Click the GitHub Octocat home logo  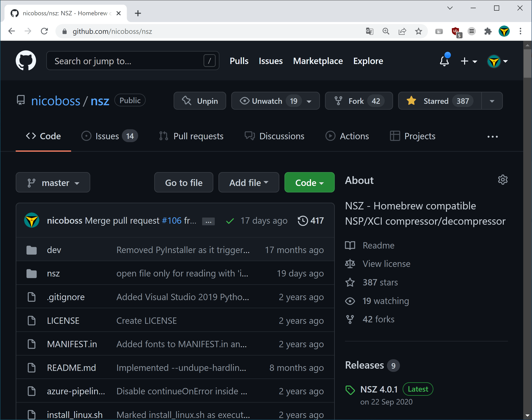[25, 61]
